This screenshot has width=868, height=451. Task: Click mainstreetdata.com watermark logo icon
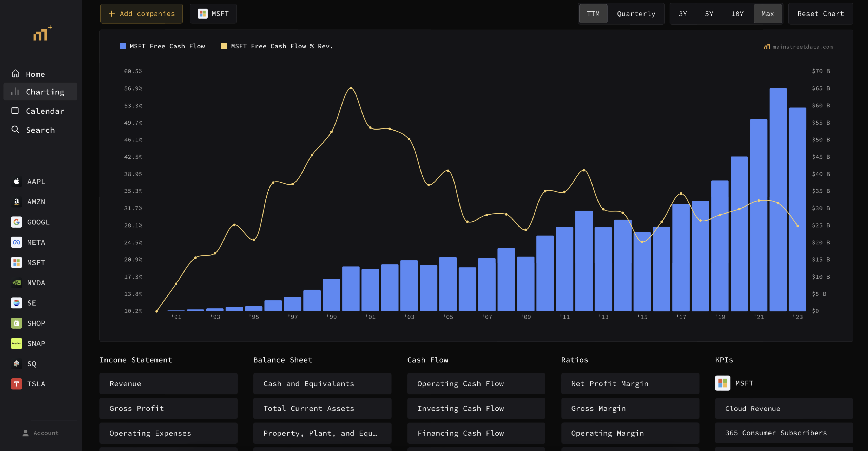767,47
